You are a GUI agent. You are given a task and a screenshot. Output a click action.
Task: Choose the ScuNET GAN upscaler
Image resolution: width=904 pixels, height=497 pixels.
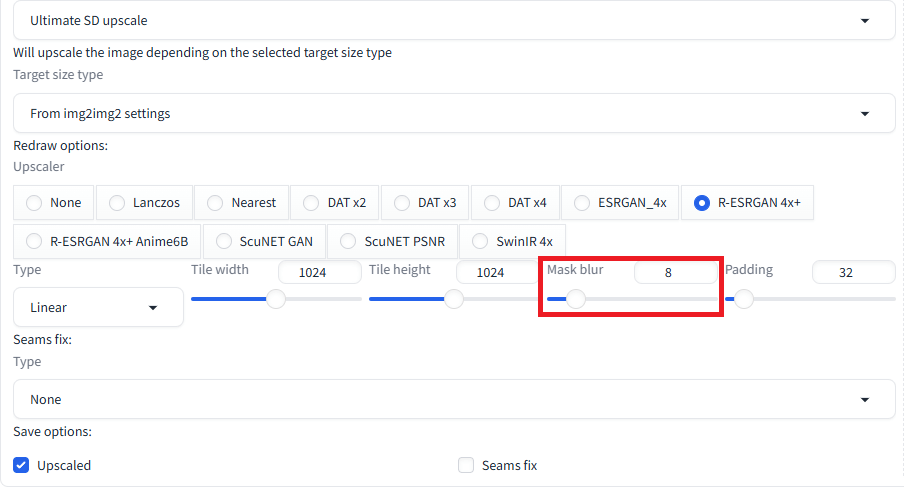pos(265,241)
